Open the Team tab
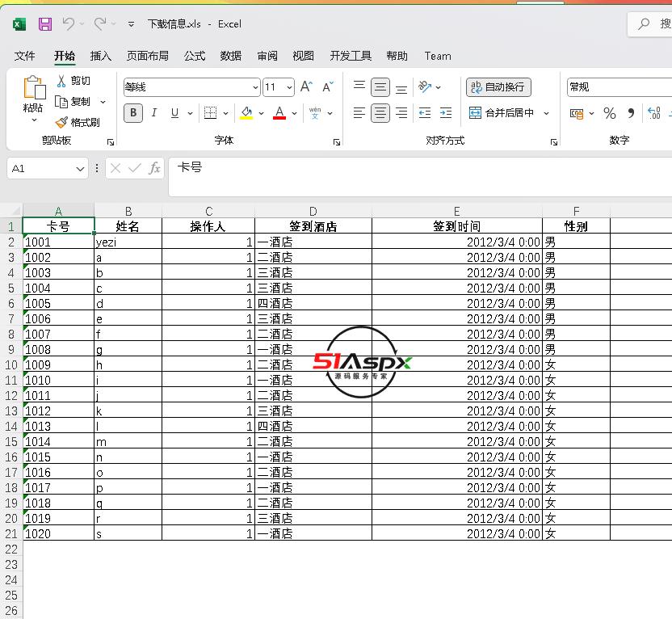Viewport: 672px width, 619px height. pos(438,56)
